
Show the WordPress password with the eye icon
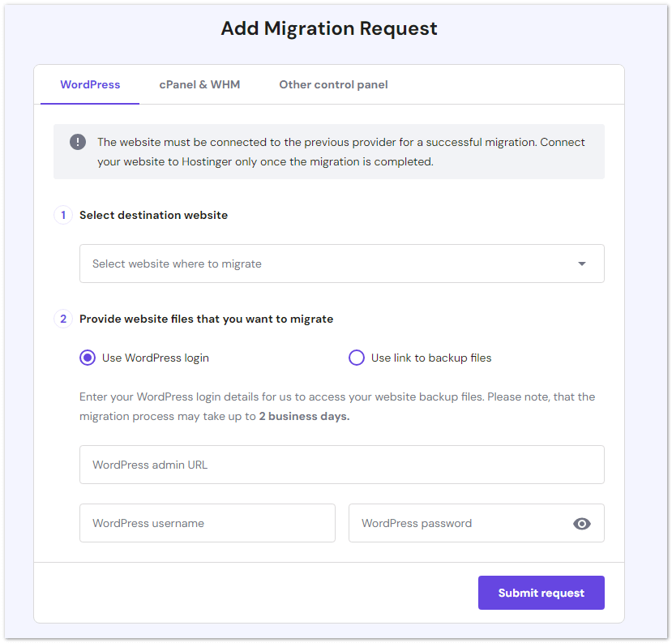coord(582,523)
